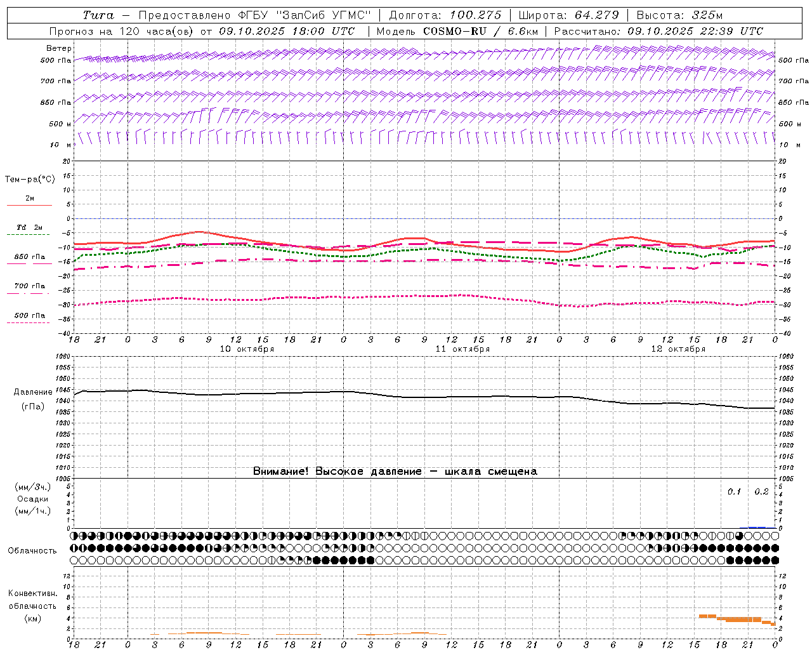The width and height of the screenshot is (812, 650).
Task: Select the 12 октября date label
Action: click(678, 349)
